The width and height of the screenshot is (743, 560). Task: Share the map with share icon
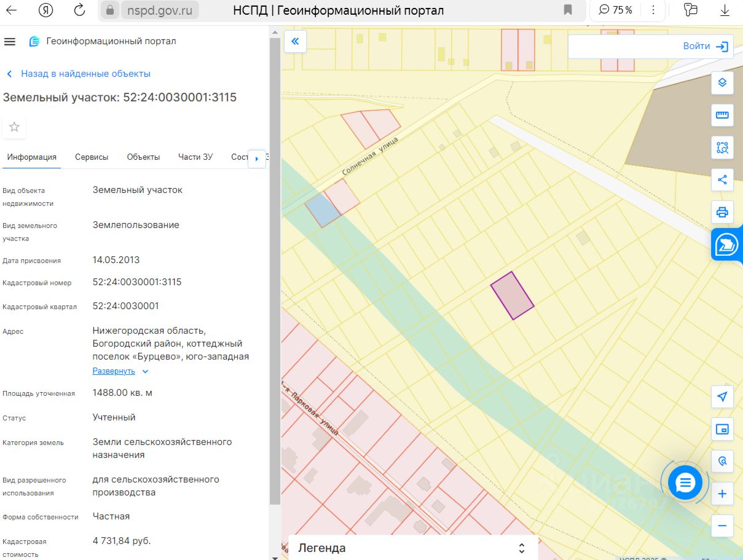[x=722, y=180]
